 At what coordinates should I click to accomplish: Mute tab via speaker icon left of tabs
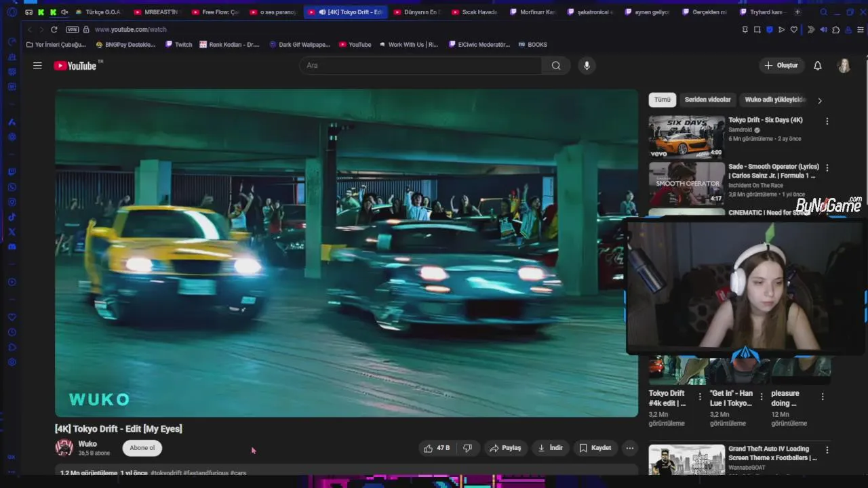pos(64,12)
